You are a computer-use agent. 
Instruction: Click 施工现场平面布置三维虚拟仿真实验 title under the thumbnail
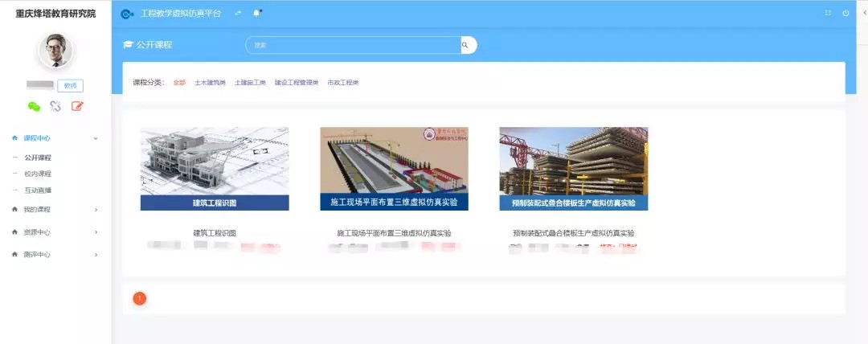[x=394, y=233]
